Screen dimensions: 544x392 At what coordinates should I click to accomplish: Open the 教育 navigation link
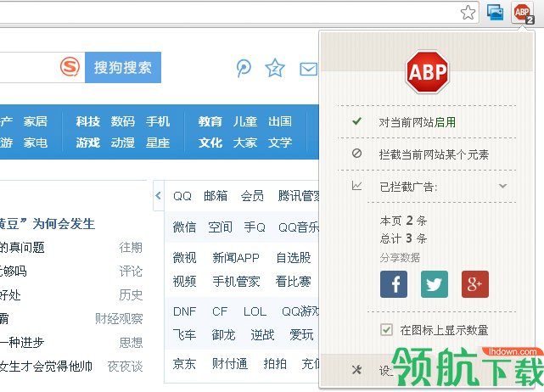pyautogui.click(x=210, y=121)
